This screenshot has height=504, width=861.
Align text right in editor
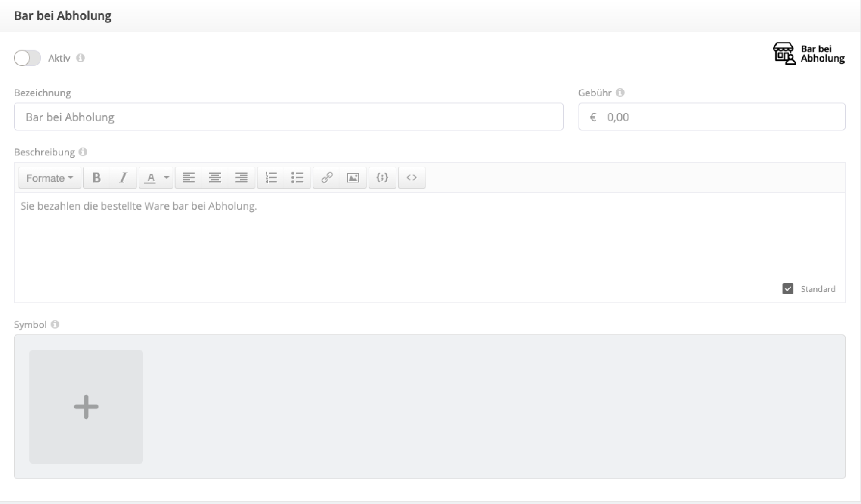(242, 178)
